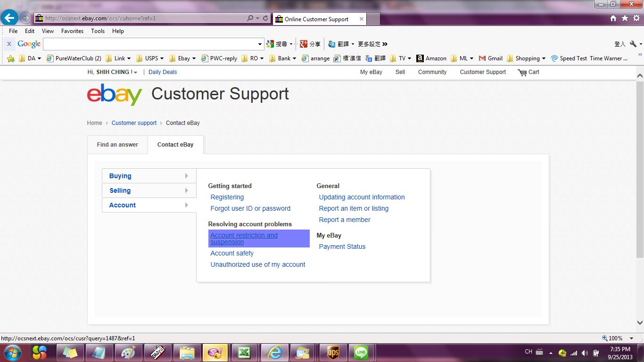Click the volume speaker tray icon

coord(585,353)
